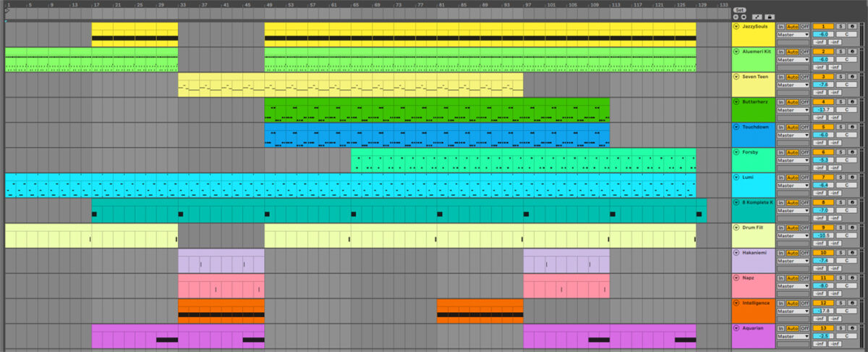Fold the Seven Teen track
868x352 pixels.
click(x=736, y=76)
